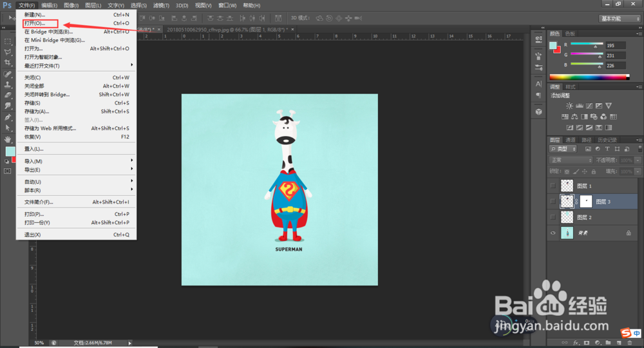644x348 pixels.
Task: Click the 3D orbit camera mode icon
Action: 319,18
